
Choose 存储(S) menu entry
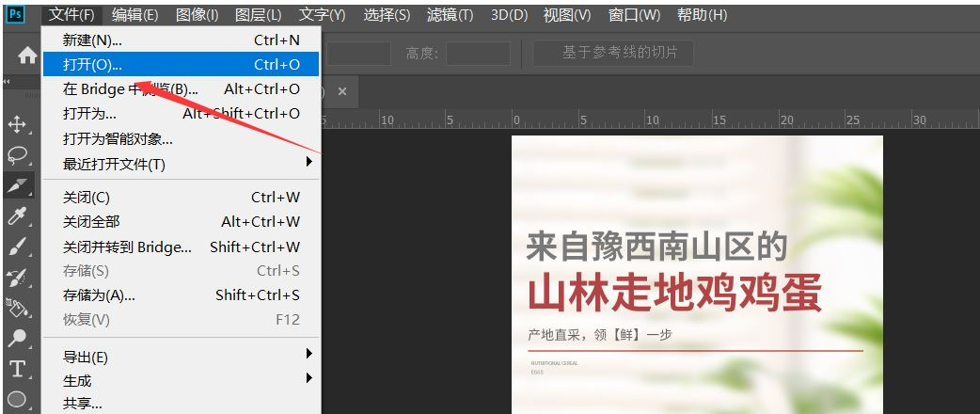click(x=182, y=271)
